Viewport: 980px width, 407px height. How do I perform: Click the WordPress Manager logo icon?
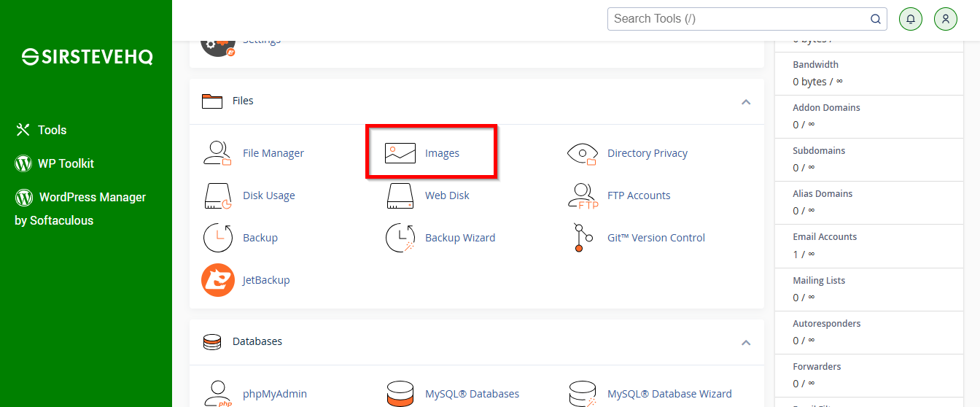pos(24,197)
